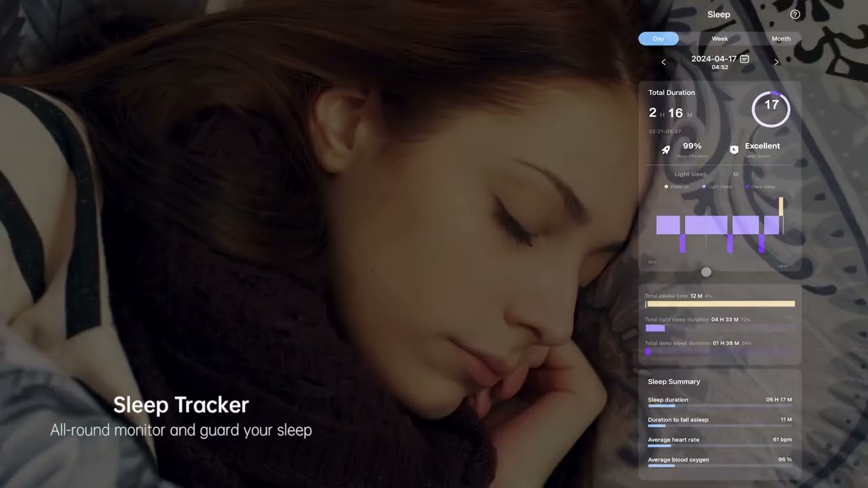
Task: Select the Day tab
Action: click(x=658, y=39)
